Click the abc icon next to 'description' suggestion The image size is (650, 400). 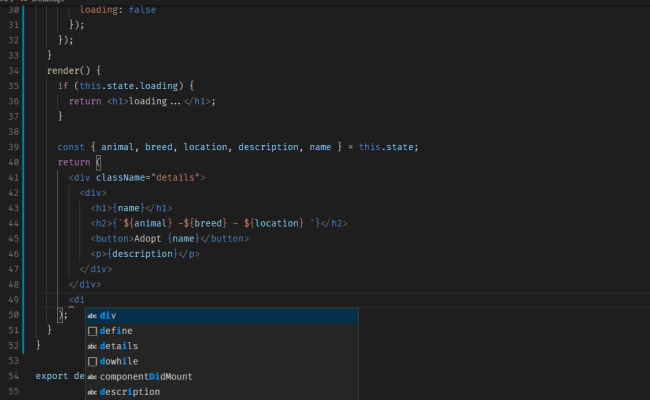point(92,392)
